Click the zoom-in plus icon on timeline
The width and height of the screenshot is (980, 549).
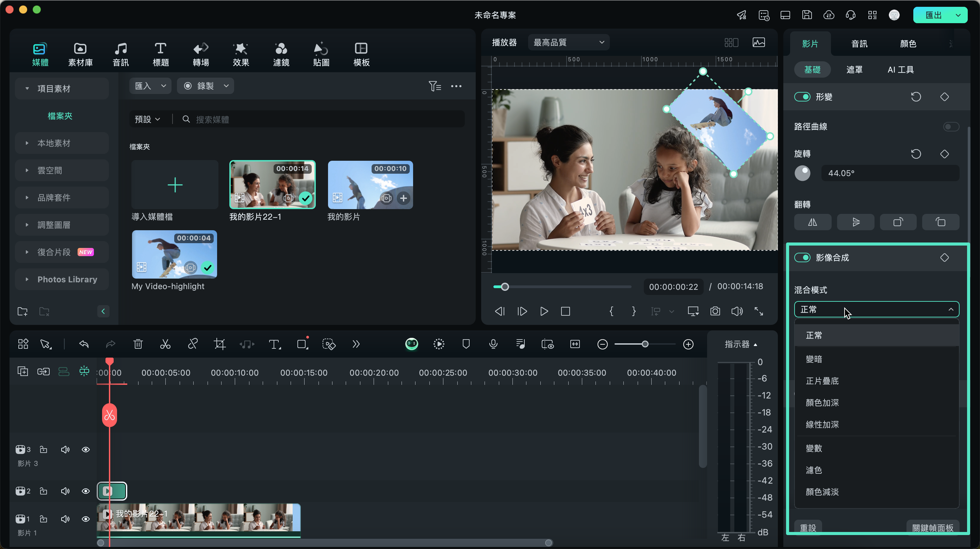tap(688, 344)
